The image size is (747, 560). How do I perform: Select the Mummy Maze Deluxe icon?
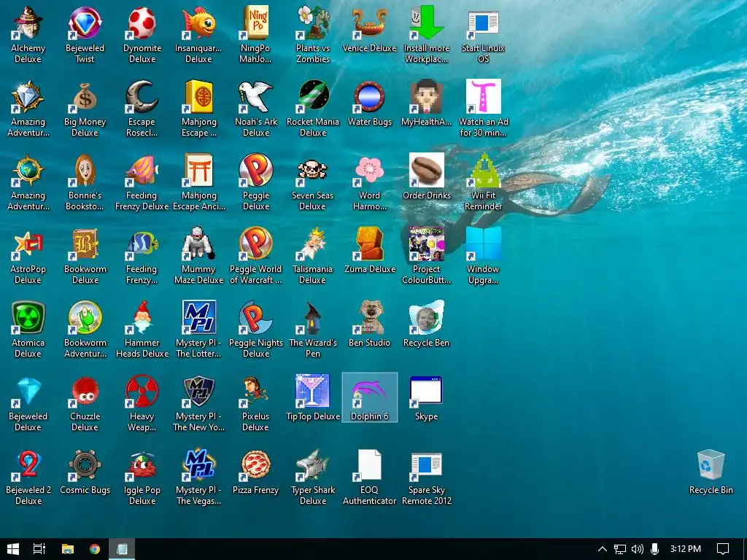click(198, 244)
